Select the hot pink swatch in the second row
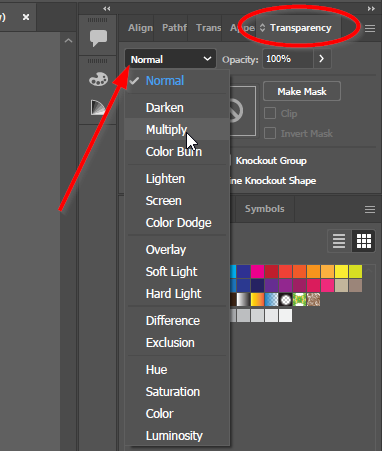 [x=327, y=286]
